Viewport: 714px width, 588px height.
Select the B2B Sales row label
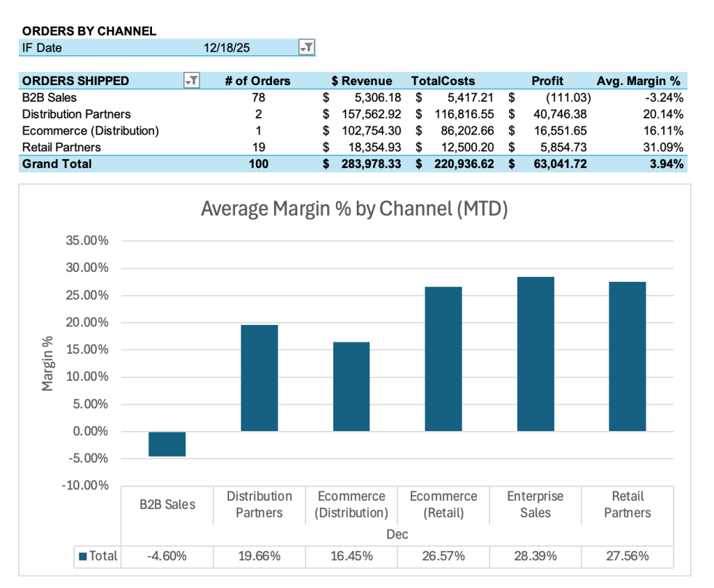[x=50, y=98]
